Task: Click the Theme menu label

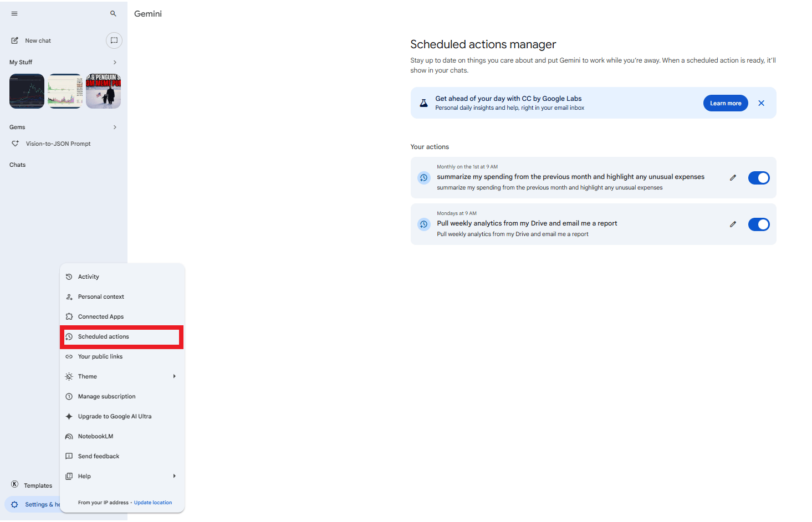Action: pyautogui.click(x=88, y=376)
